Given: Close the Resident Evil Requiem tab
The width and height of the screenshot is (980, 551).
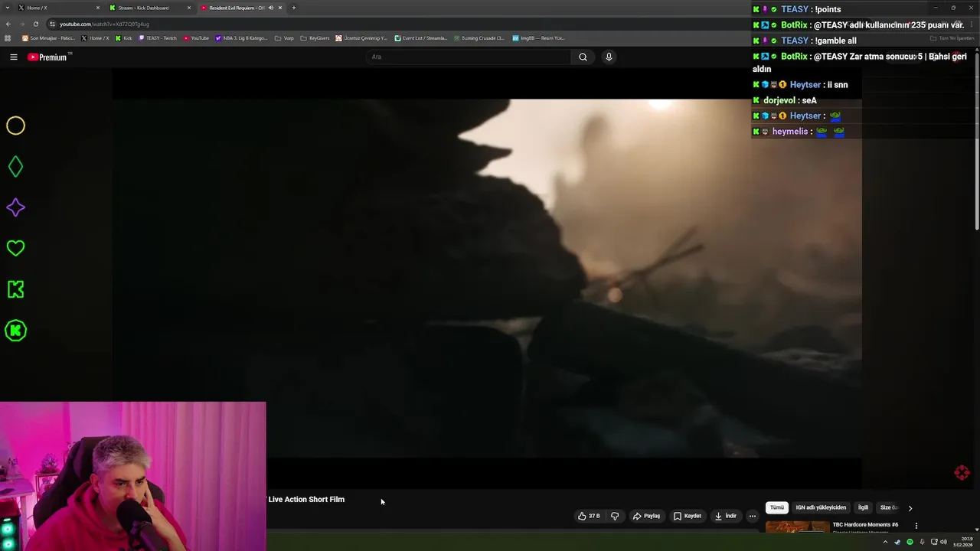Looking at the screenshot, I should pyautogui.click(x=280, y=8).
